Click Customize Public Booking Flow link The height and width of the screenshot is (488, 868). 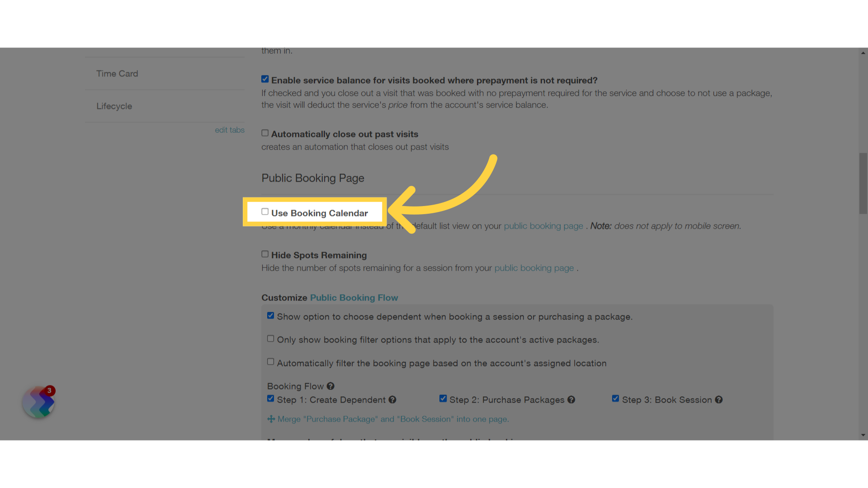click(354, 297)
